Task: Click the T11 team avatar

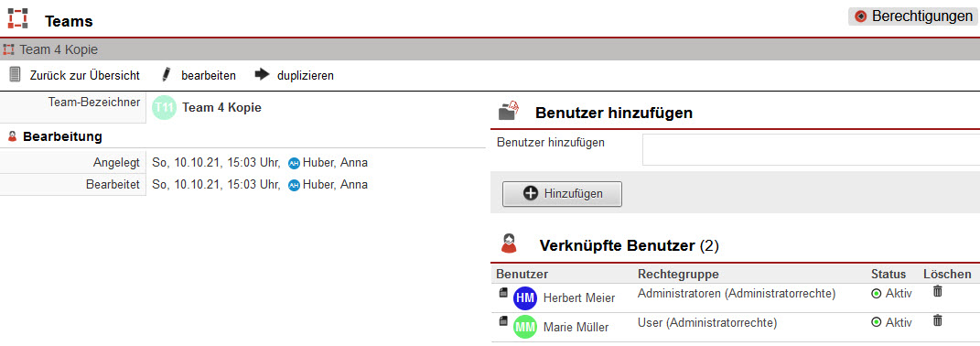Action: [165, 108]
